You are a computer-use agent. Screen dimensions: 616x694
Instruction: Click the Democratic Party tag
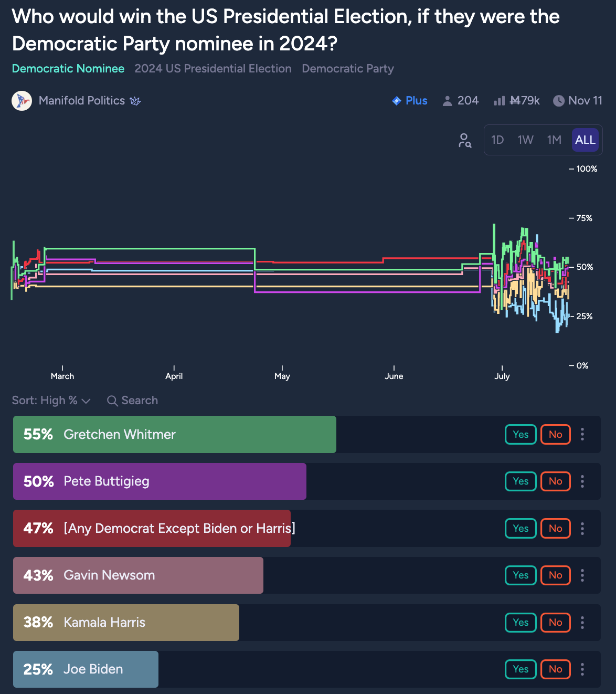tap(347, 68)
